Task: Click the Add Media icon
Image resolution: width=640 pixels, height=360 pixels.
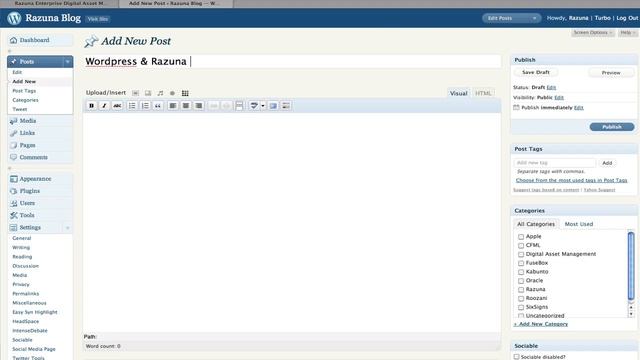Action: [x=172, y=93]
